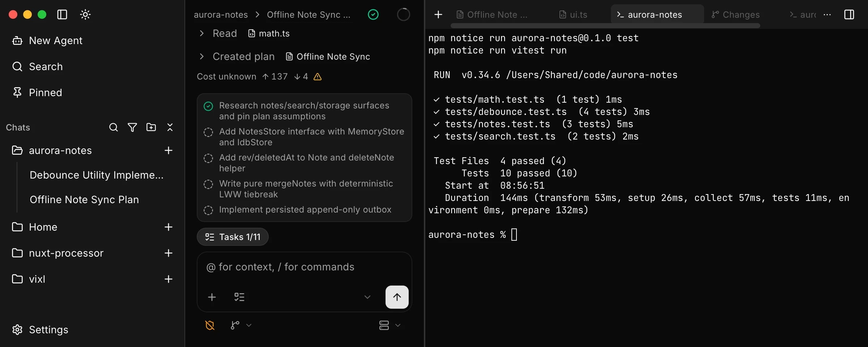Open server environment dropdown
Viewport: 868px width, 347px height.
click(390, 325)
